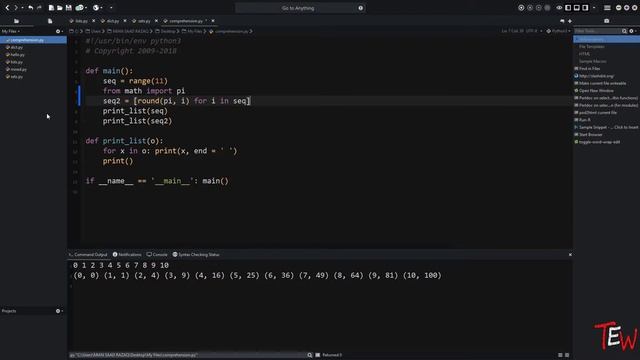This screenshot has height=360, width=640.
Task: Run the Find in Files tool
Action: coord(588,69)
